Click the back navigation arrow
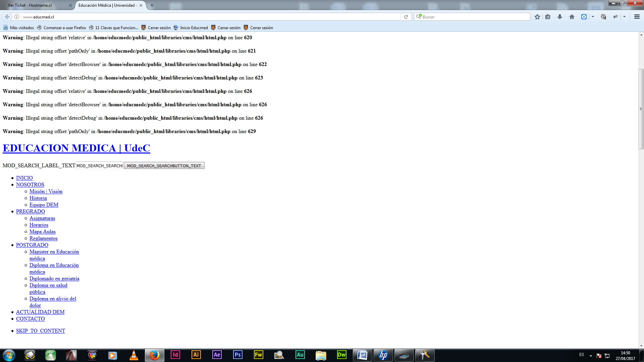 pos(7,17)
